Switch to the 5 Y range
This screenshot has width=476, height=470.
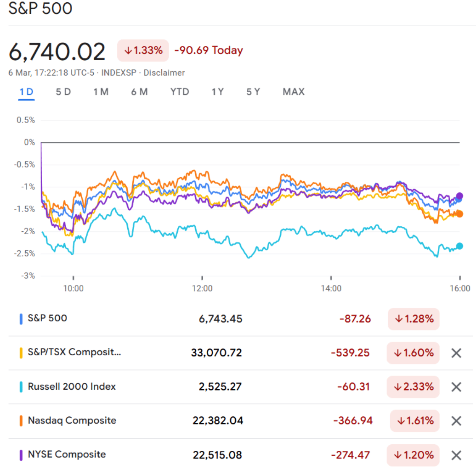tap(253, 92)
